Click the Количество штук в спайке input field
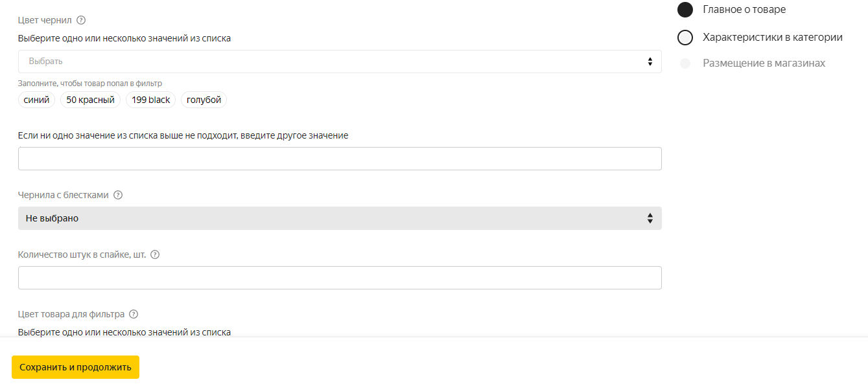Viewport: 868px width, 384px height. (x=340, y=278)
